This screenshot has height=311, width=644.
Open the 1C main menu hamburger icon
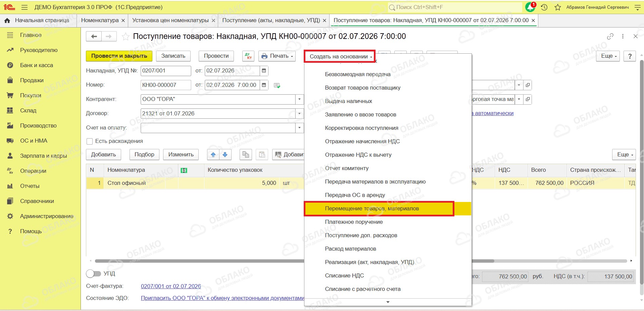tap(24, 7)
